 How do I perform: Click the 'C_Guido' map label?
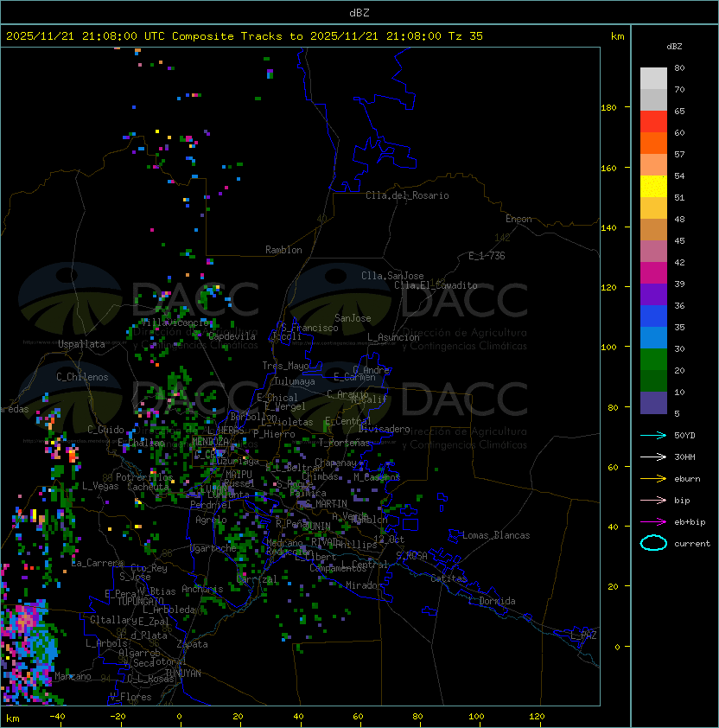click(105, 430)
